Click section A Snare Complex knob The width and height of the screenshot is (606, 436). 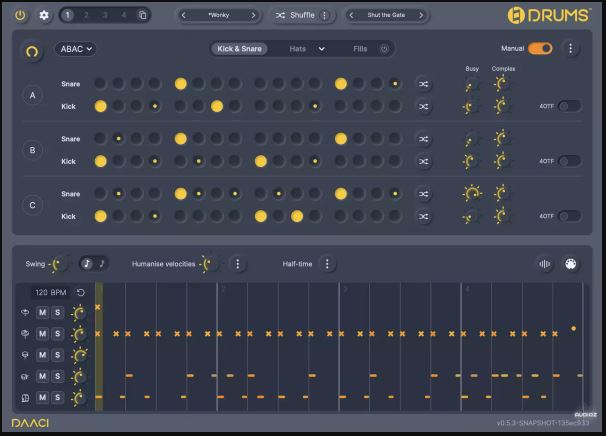(x=502, y=83)
